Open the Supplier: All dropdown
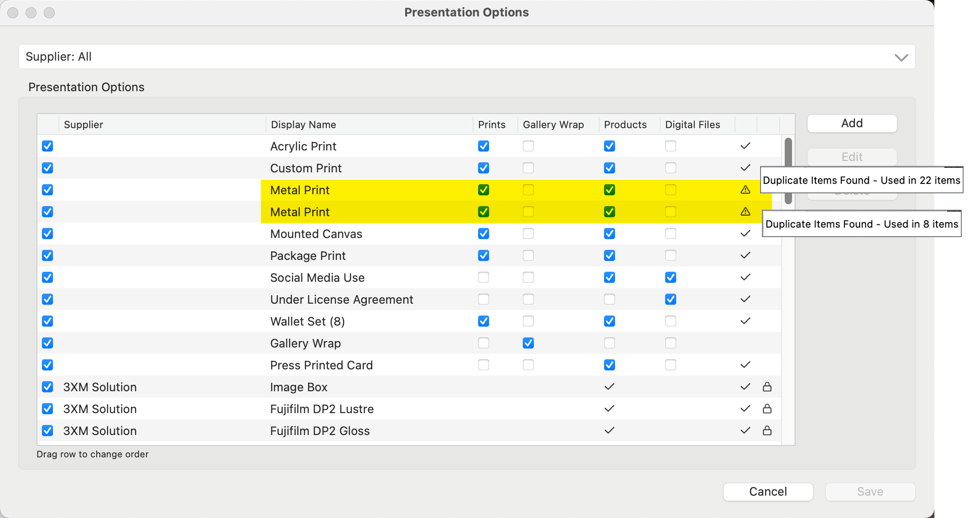 point(466,57)
